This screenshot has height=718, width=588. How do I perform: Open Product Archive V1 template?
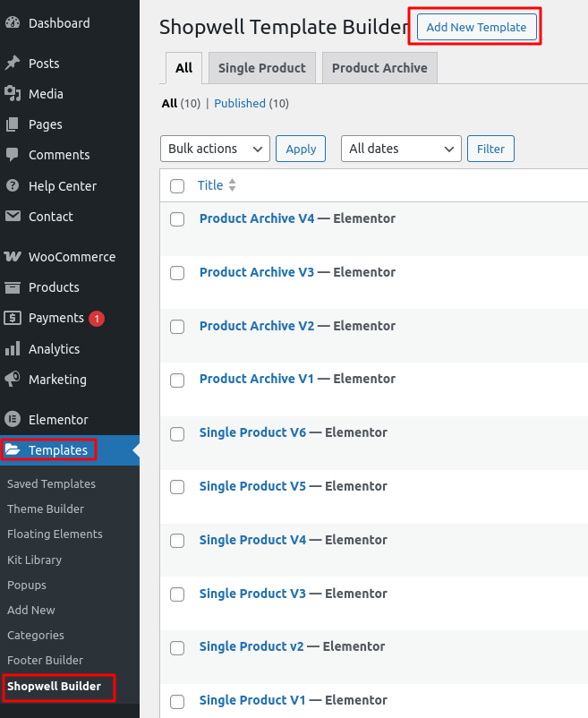tap(256, 379)
